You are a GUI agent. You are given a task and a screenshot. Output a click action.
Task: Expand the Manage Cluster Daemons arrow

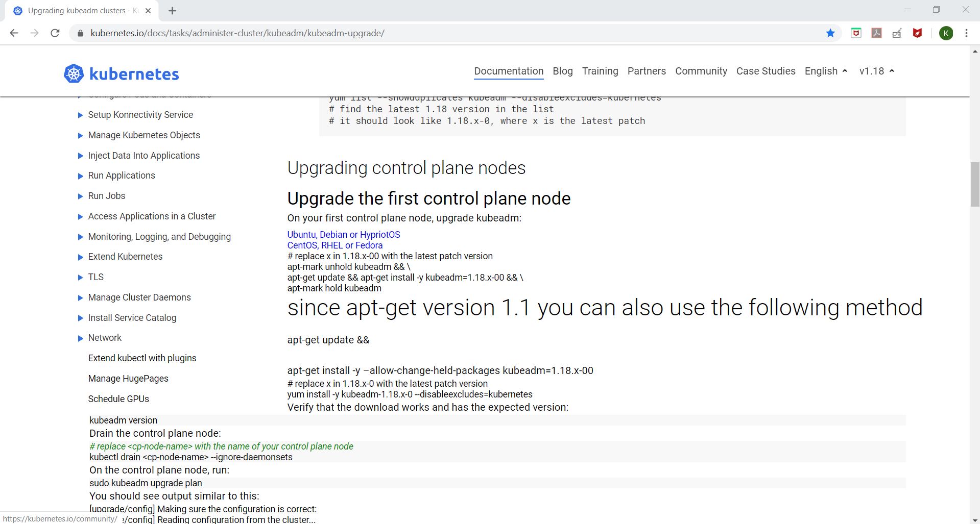tap(80, 298)
